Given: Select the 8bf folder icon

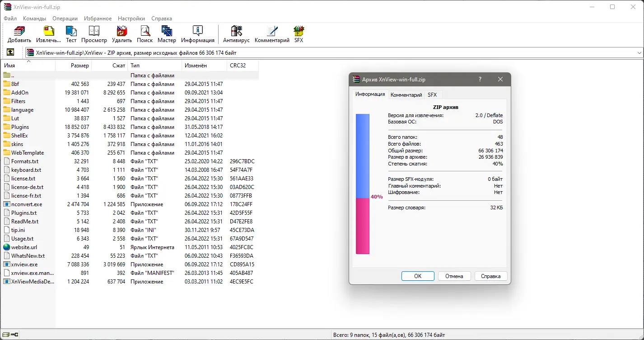Looking at the screenshot, I should click(x=7, y=84).
